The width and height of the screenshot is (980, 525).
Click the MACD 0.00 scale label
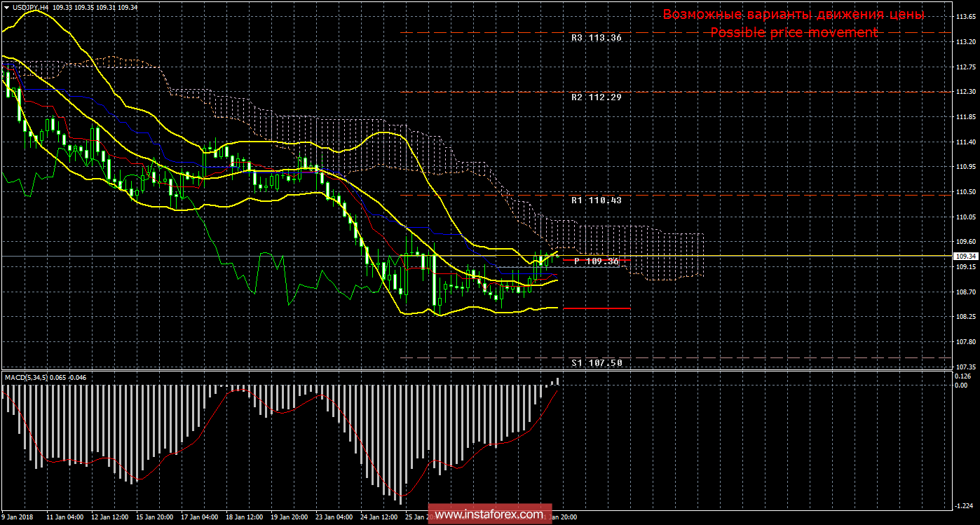point(962,385)
